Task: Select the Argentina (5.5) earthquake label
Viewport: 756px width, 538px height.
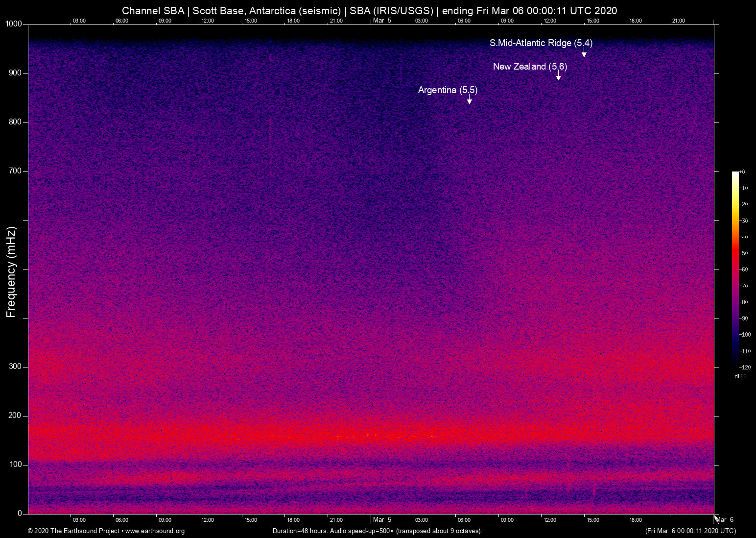Action: [447, 90]
